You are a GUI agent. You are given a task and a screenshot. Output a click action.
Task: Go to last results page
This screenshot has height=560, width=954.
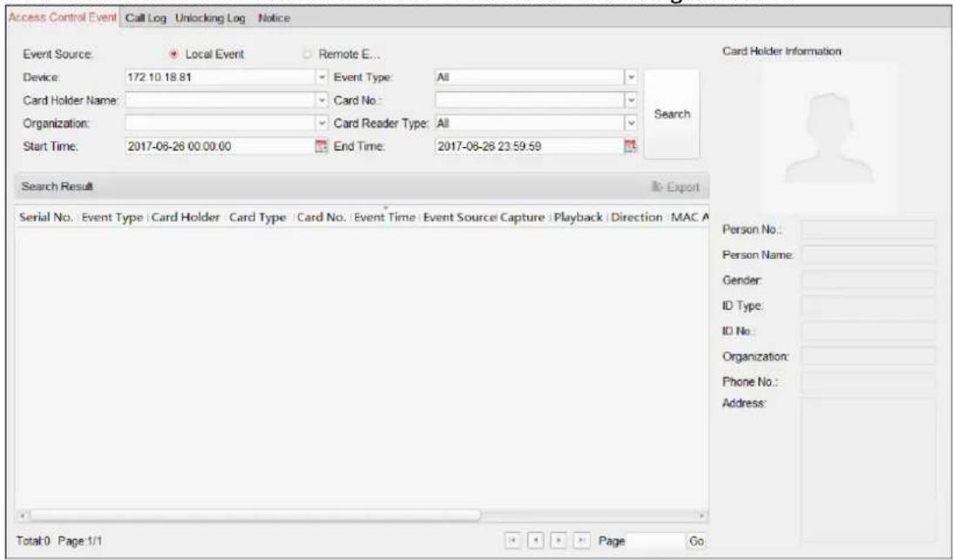(580, 541)
